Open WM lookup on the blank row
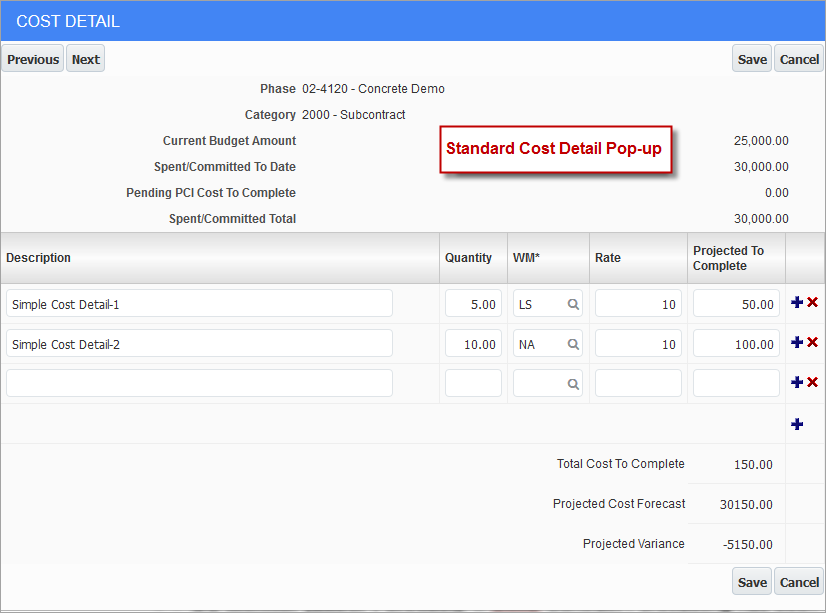826x613 pixels. pos(573,384)
